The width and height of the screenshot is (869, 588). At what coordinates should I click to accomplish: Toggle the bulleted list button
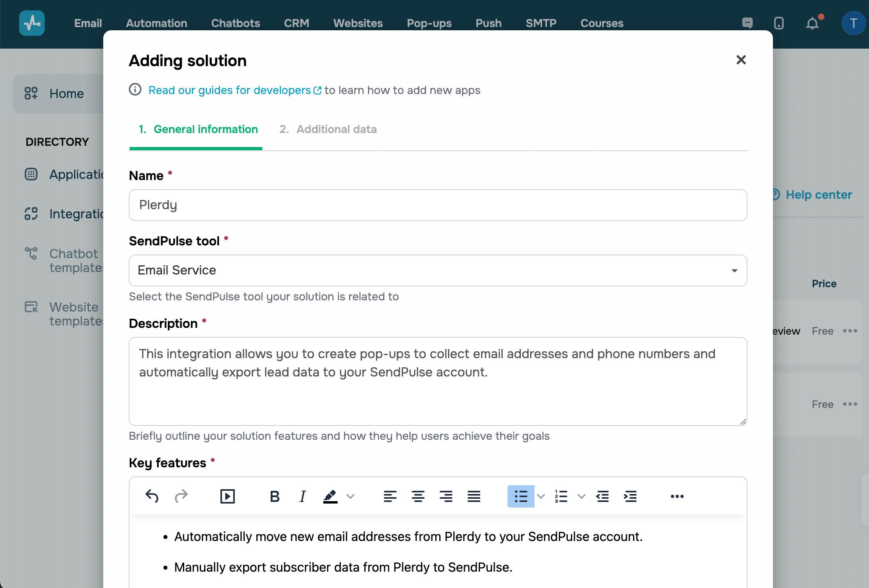click(521, 496)
